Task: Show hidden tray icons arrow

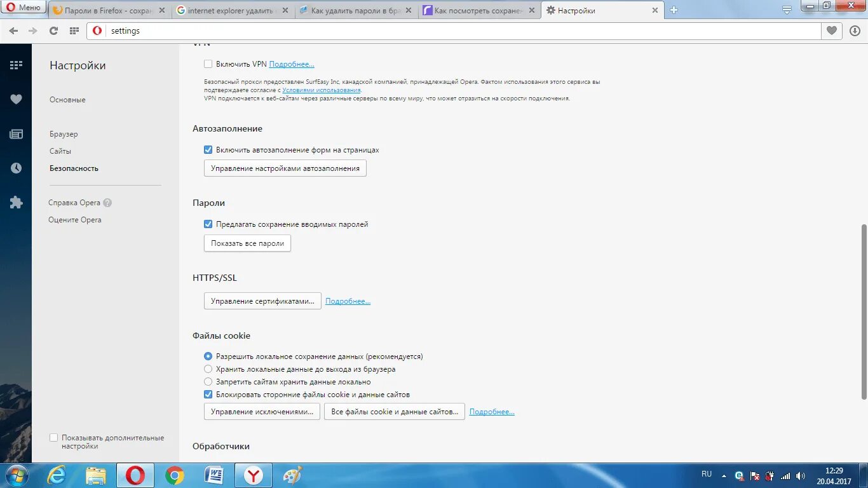Action: pyautogui.click(x=725, y=475)
